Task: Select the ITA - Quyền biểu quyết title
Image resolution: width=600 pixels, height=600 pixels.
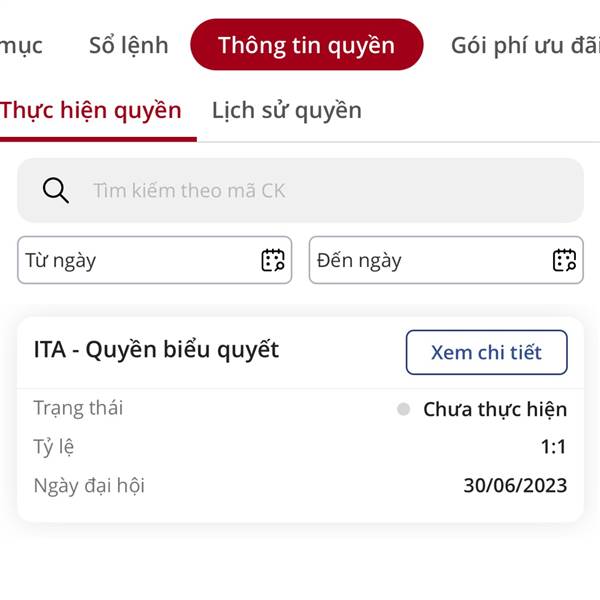Action: coord(156,350)
